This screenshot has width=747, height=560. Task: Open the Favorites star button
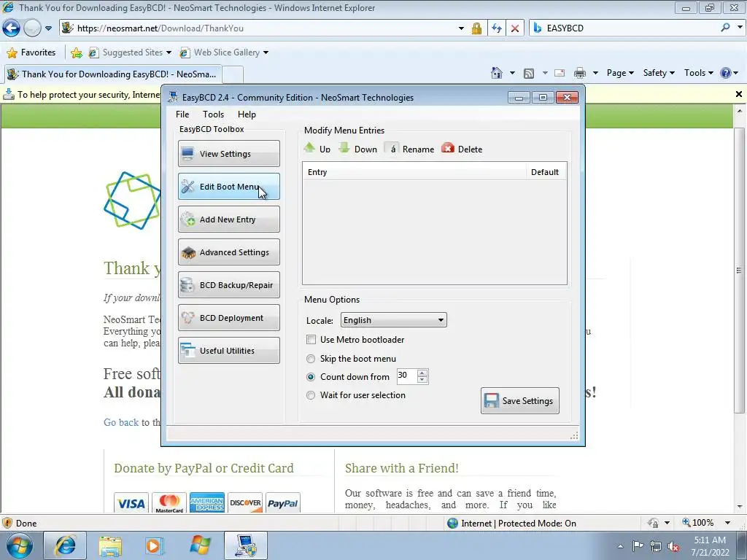pyautogui.click(x=31, y=52)
